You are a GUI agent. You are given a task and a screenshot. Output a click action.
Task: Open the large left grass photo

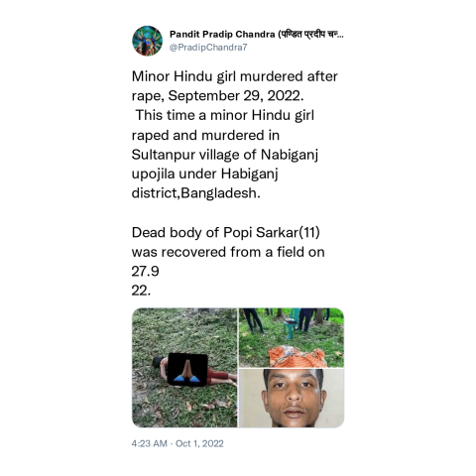(x=184, y=368)
